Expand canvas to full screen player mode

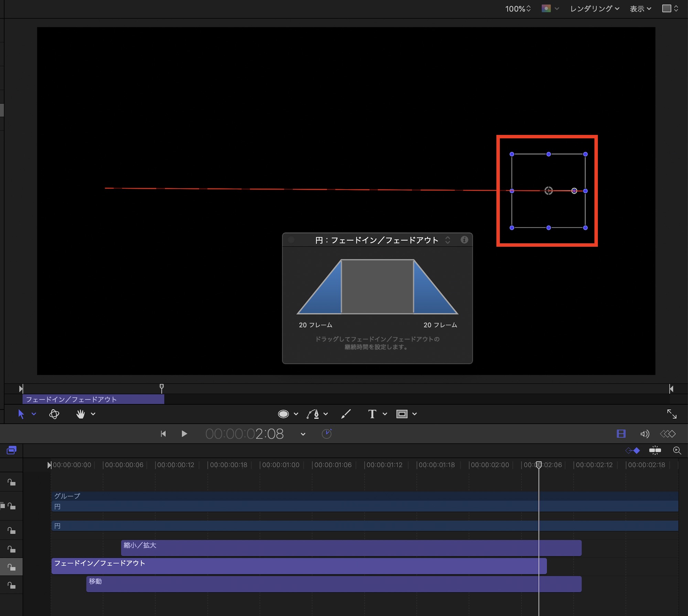671,414
